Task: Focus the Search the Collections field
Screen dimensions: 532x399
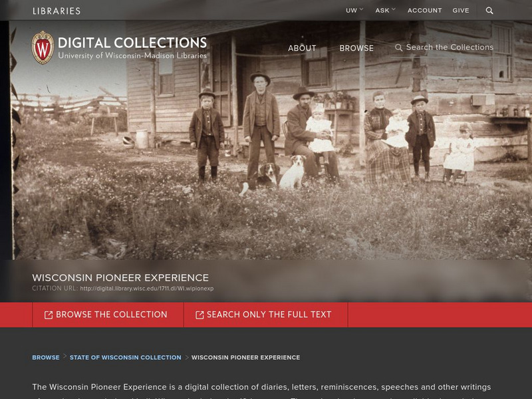Action: pyautogui.click(x=444, y=47)
